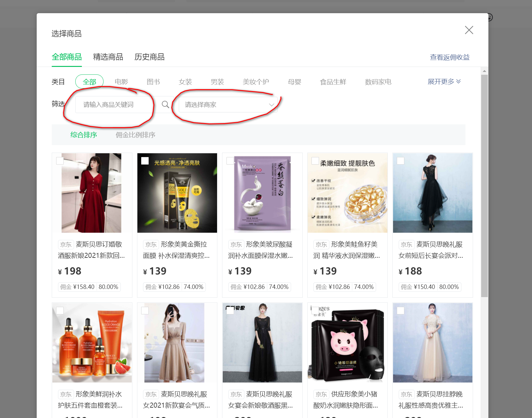Open the champagne halter gown image

[433, 343]
